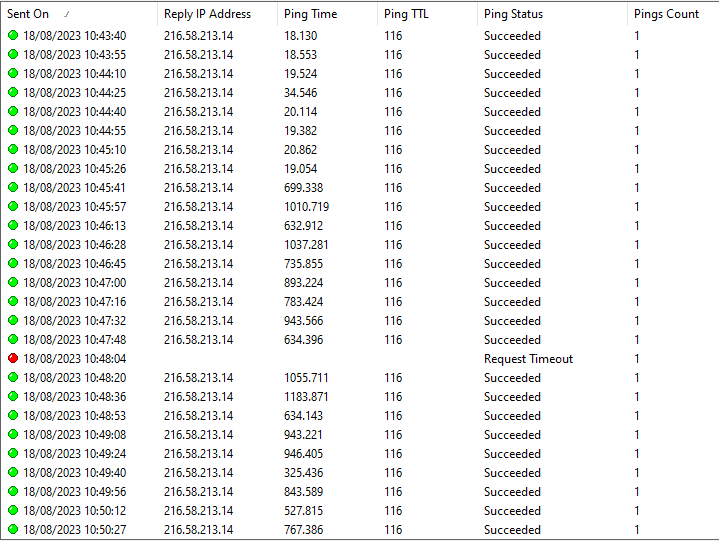Image resolution: width=719 pixels, height=541 pixels.
Task: Click the Pings Count column header
Action: point(666,14)
